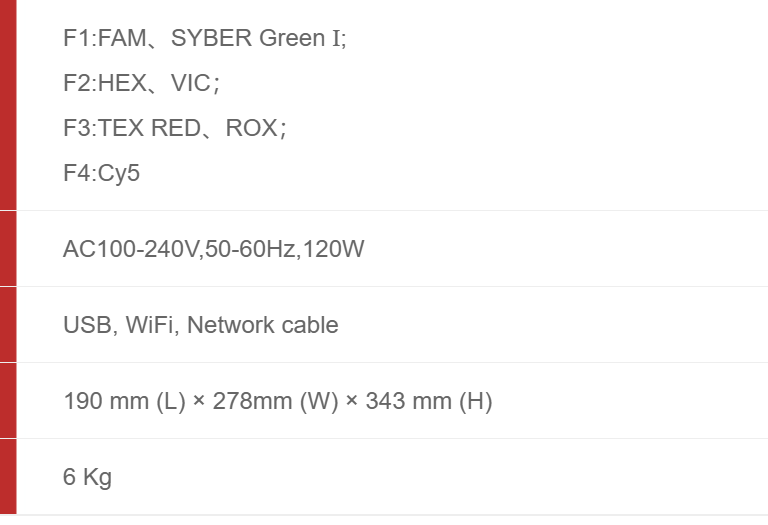Click the red cell beside the 6 Kg row
The height and width of the screenshot is (525, 768).
coord(8,476)
